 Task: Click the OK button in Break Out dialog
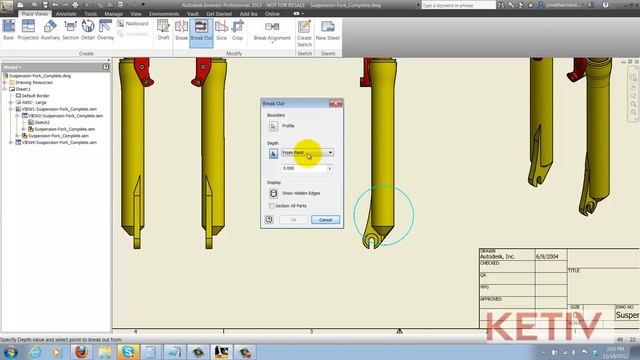(x=293, y=220)
